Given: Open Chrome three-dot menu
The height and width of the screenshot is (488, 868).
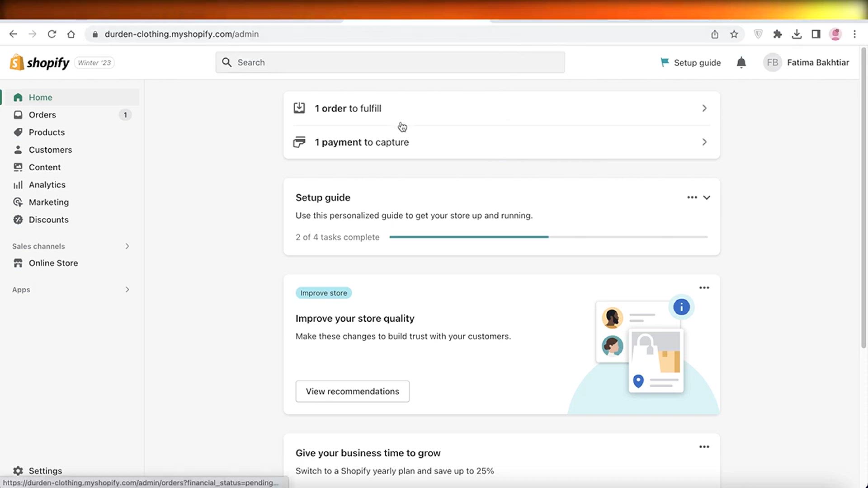Looking at the screenshot, I should (x=854, y=34).
